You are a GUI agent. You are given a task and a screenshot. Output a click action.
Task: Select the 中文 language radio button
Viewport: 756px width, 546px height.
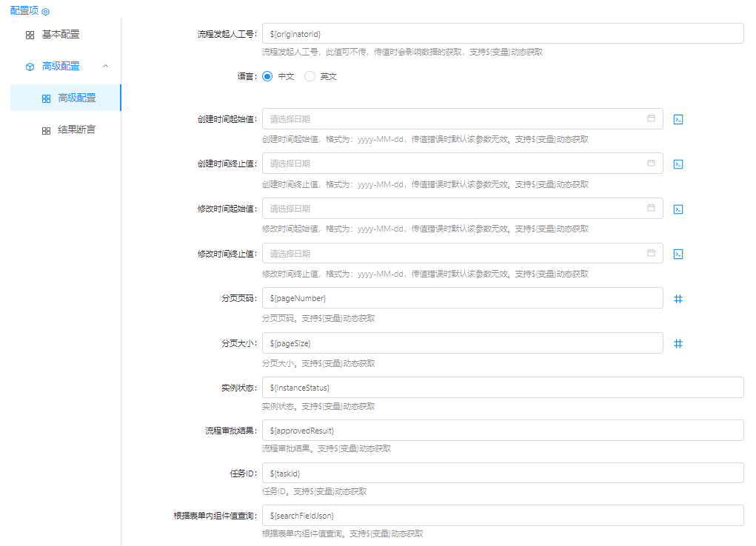click(267, 76)
